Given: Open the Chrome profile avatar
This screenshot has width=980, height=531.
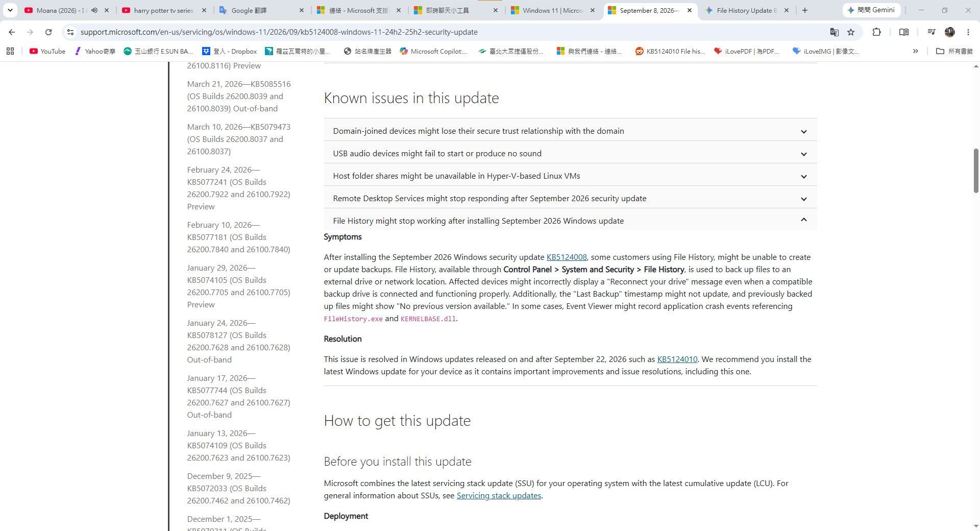Looking at the screenshot, I should click(950, 32).
